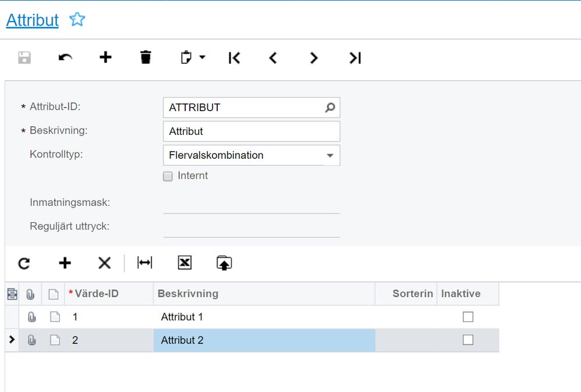581x392 pixels.
Task: Undo changes with the cancel arrow
Action: tap(65, 58)
